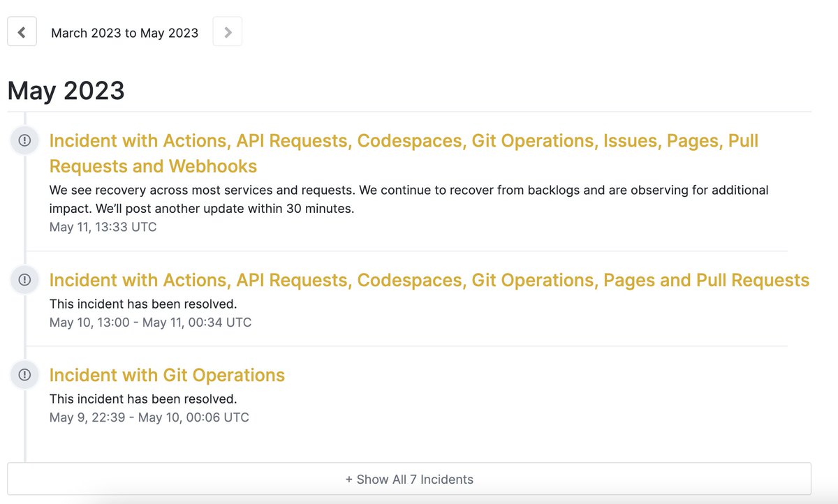Click alert icon beside Git Operations incident

[x=24, y=375]
